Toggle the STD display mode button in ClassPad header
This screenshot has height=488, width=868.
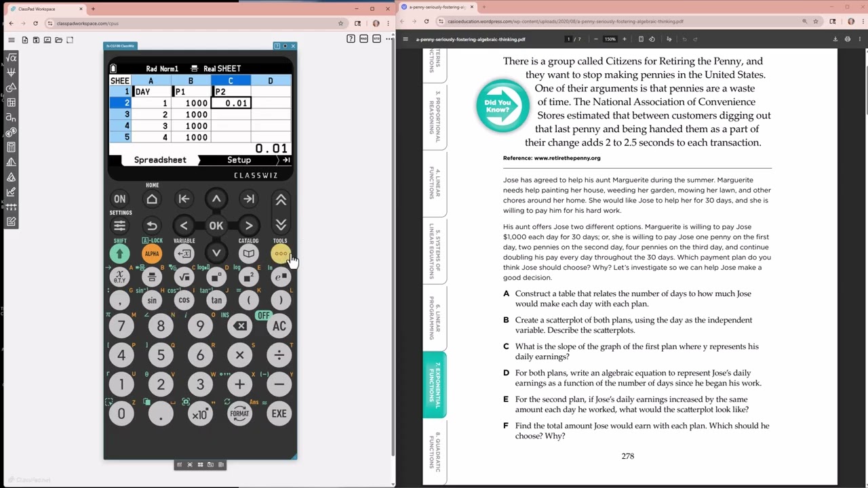376,39
